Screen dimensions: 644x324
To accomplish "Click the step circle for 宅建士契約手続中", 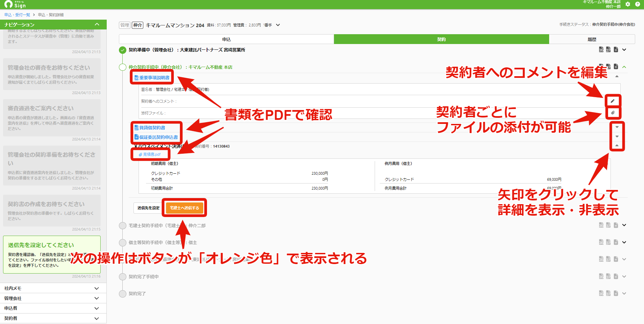I will point(123,225).
